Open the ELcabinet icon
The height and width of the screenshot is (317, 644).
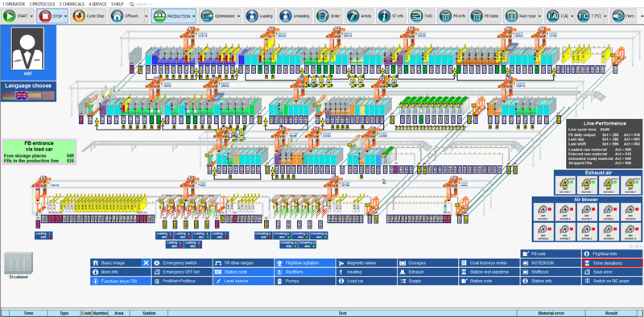19,264
